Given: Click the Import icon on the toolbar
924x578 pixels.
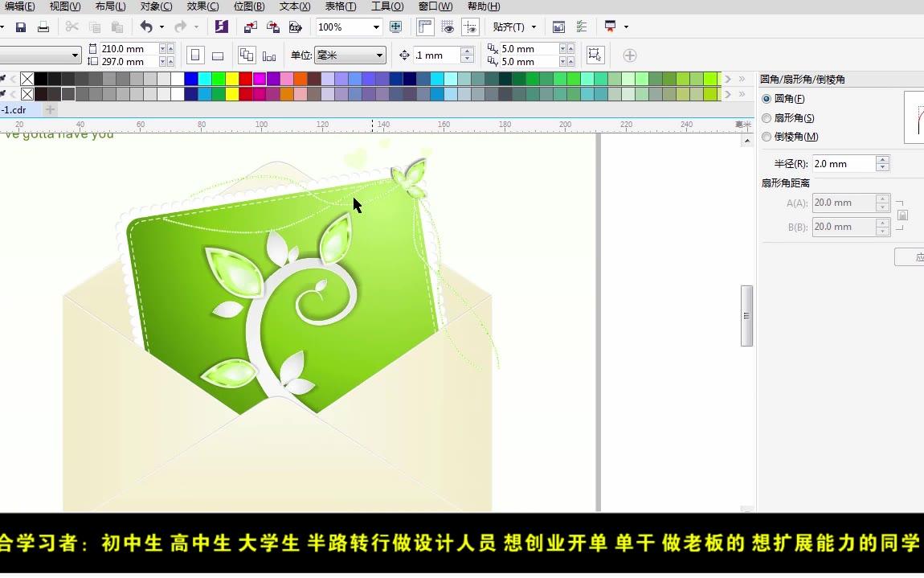Looking at the screenshot, I should (x=249, y=27).
